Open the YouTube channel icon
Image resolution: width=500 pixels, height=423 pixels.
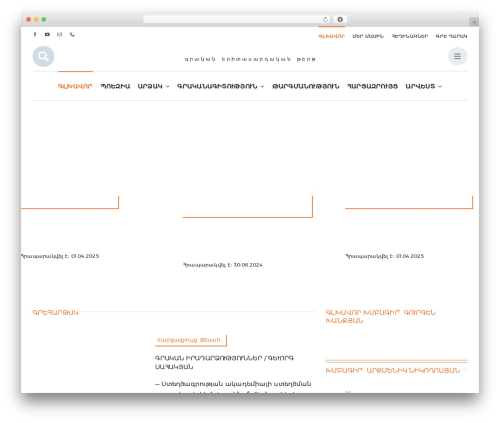47,34
